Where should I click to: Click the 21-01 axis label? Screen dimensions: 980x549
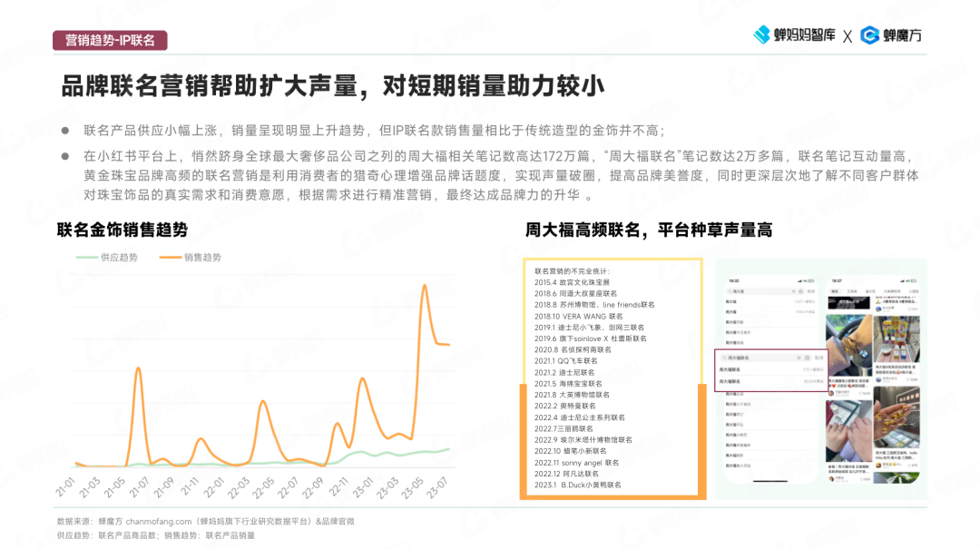[x=65, y=486]
